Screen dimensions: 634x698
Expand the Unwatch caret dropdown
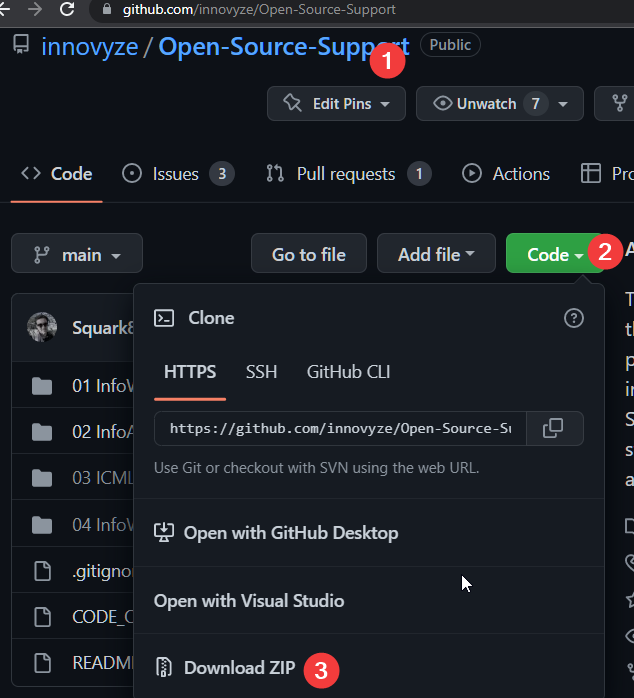[563, 104]
